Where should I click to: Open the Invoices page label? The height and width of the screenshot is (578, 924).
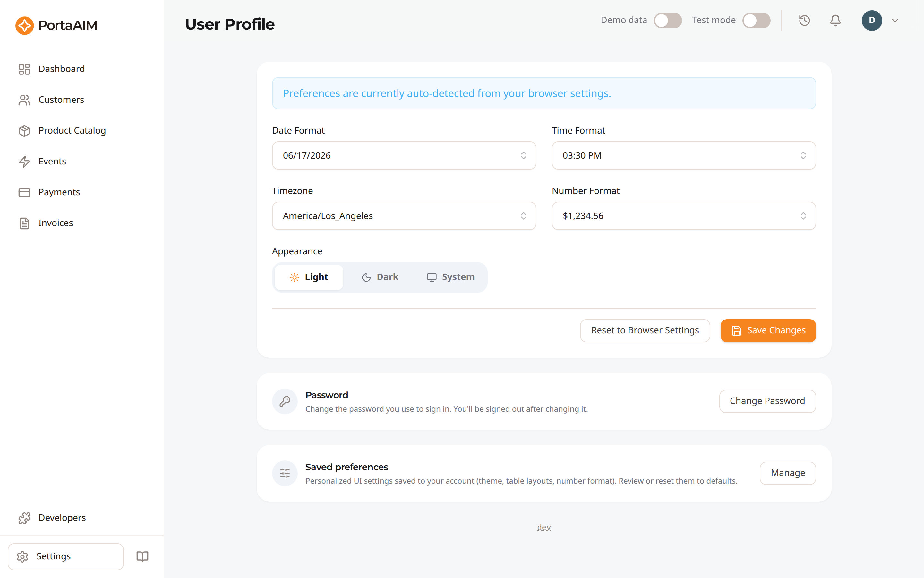(x=56, y=223)
